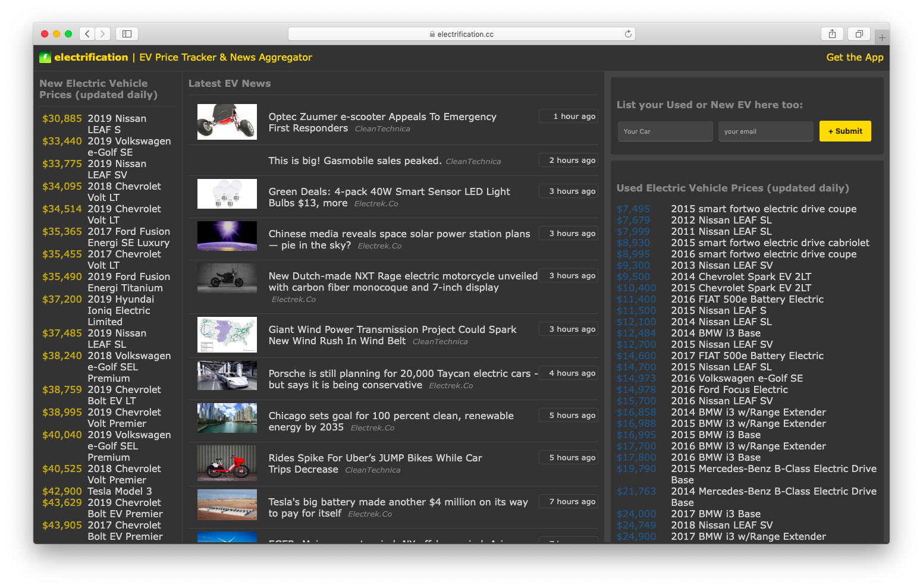Open the Porsche Taycan article thumbnail

[227, 375]
